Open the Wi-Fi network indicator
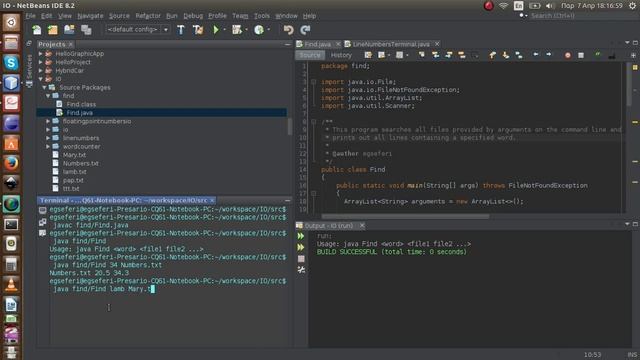This screenshot has height=360, width=640. tap(504, 6)
